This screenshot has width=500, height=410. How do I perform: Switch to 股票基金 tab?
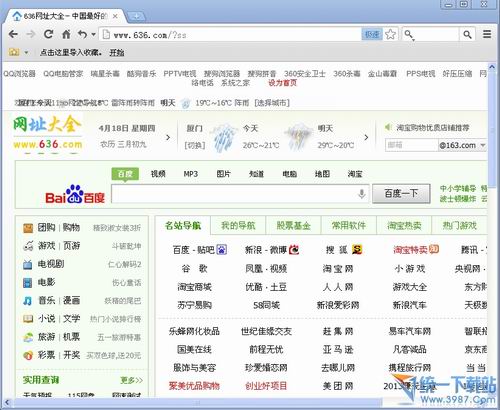[293, 226]
